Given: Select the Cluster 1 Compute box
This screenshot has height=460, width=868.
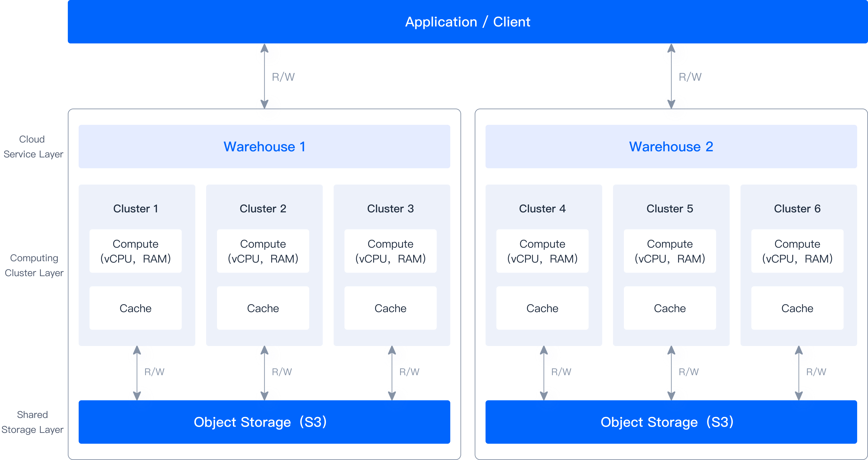Looking at the screenshot, I should click(x=135, y=251).
